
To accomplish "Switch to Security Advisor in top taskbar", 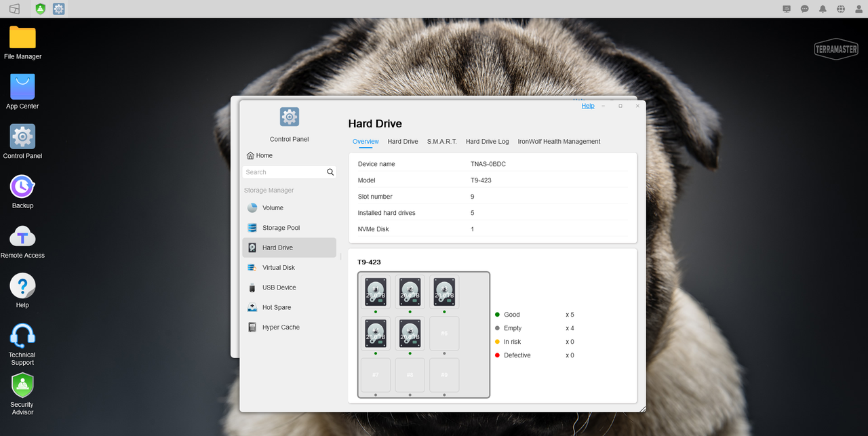I will (x=41, y=9).
